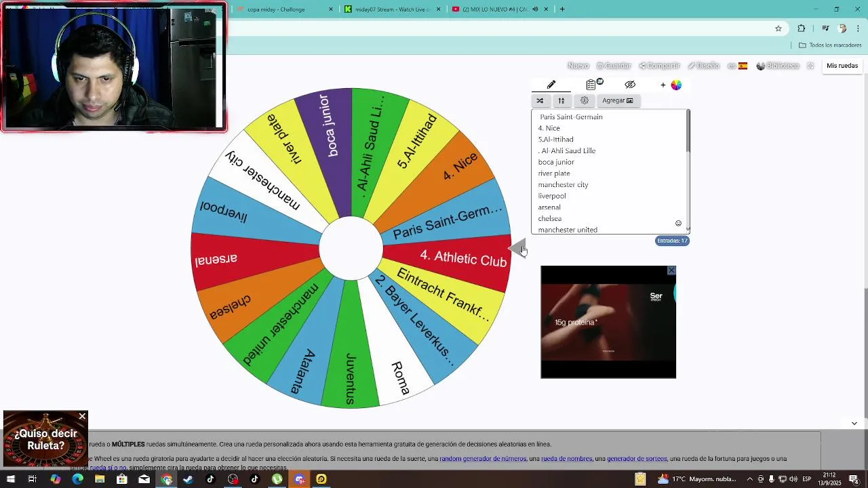This screenshot has width=868, height=488.
Task: Hide the entries panel with eye icon
Action: click(x=630, y=85)
